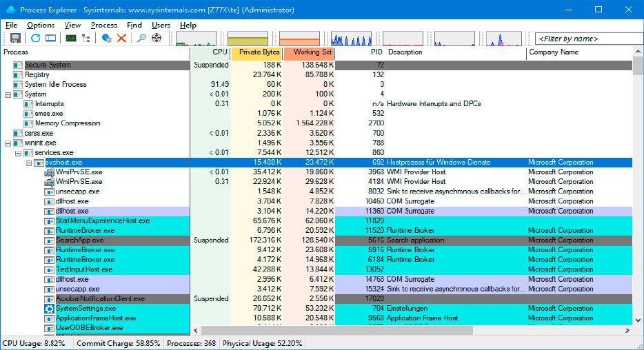Click the icon beside Memory Compression
Viewport: 644px width, 350px height.
pos(28,123)
